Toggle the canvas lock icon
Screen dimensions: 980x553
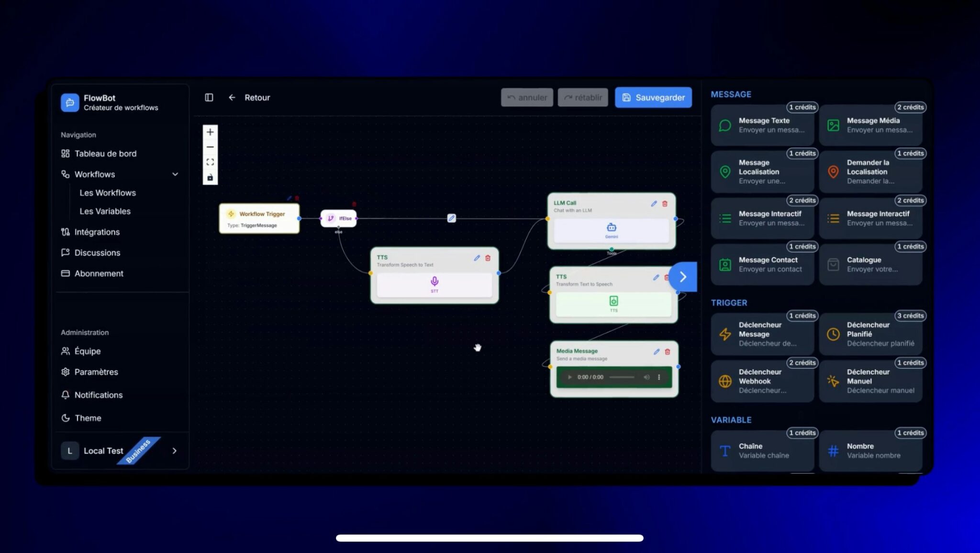210,178
